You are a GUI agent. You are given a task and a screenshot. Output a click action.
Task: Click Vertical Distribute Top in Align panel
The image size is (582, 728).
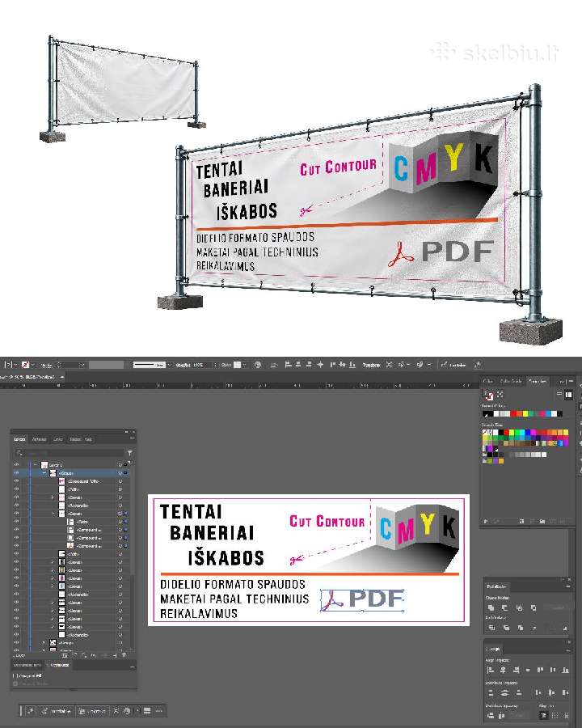pos(491,692)
